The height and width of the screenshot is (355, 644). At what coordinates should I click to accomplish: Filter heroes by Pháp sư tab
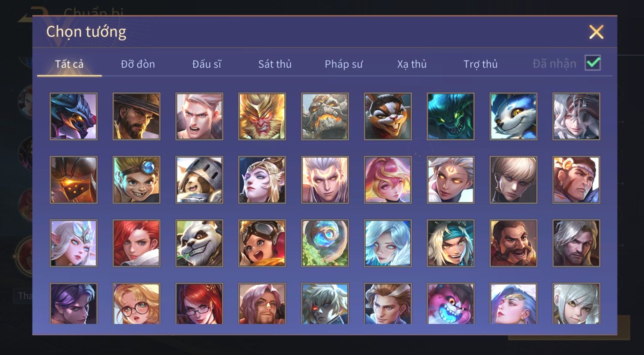[x=343, y=64]
